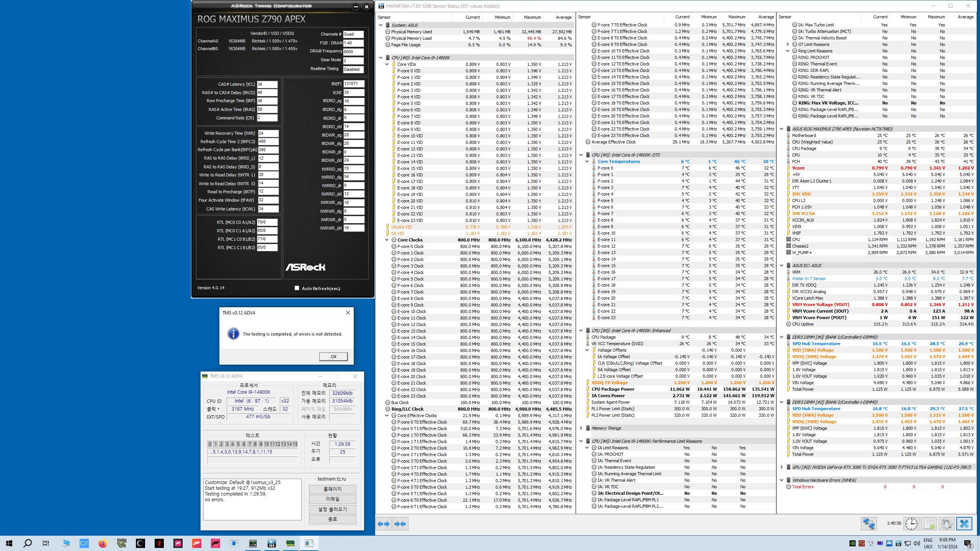Close sensors using the blue X toolbar icon
980x551 pixels.
pyautogui.click(x=964, y=524)
